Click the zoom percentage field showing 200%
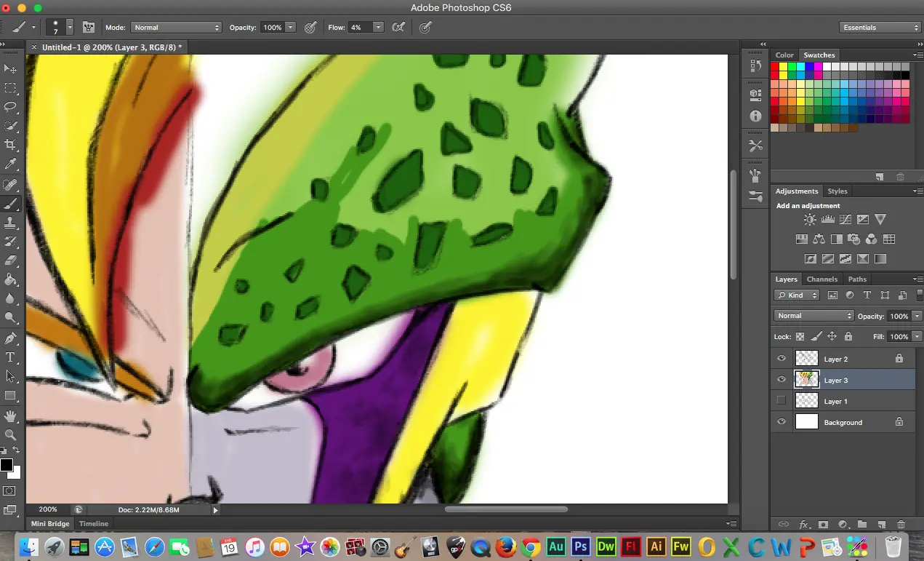 48,510
